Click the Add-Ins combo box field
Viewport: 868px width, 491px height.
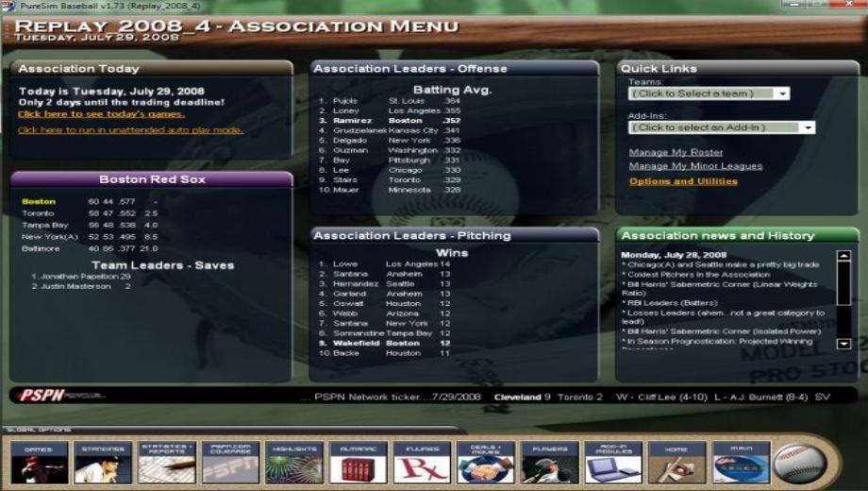(722, 127)
